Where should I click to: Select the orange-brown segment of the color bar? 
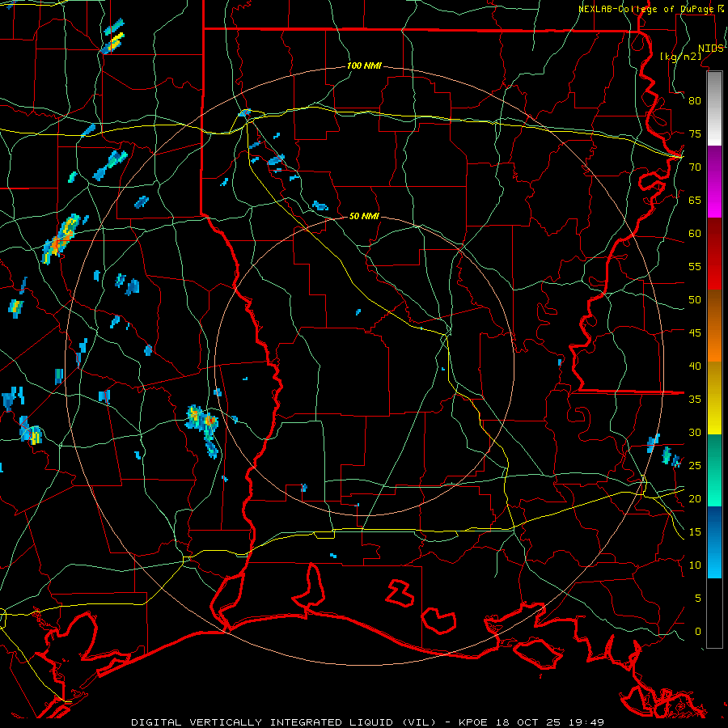714,326
